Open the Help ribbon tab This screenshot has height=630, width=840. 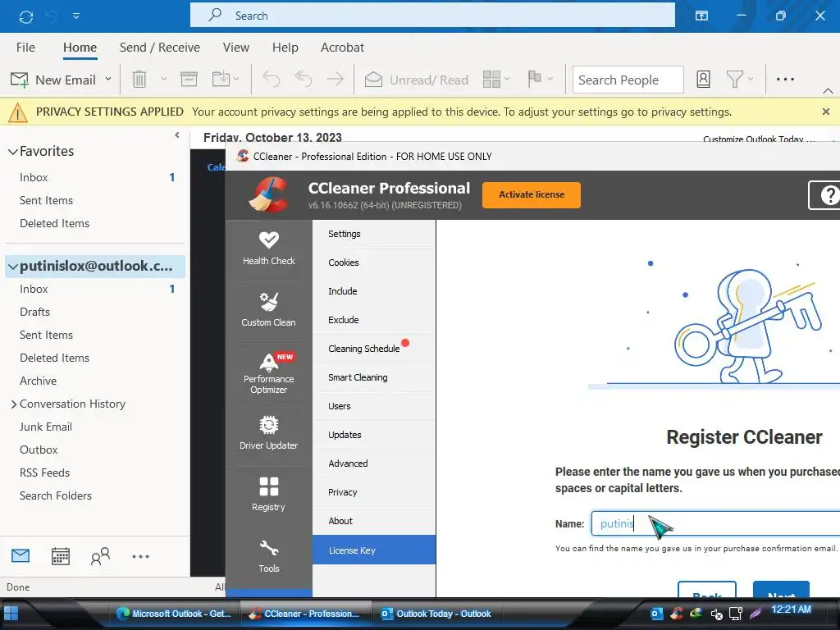[285, 47]
